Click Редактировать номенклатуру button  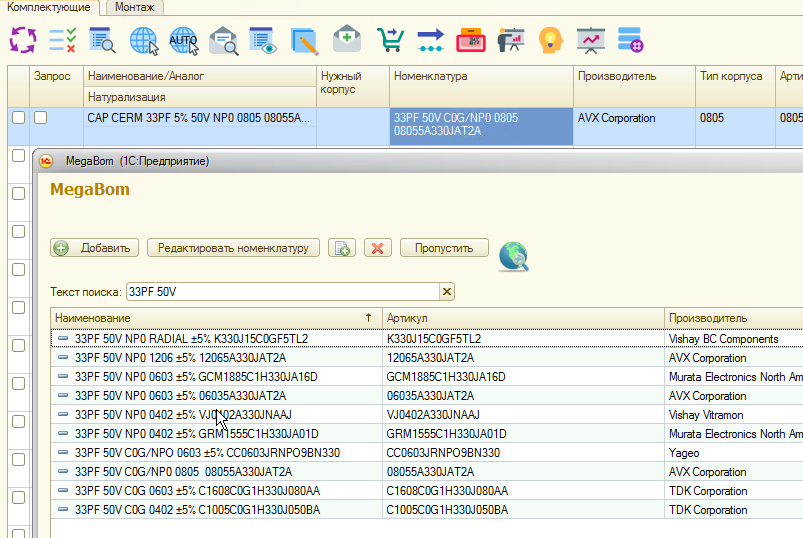[x=234, y=248]
